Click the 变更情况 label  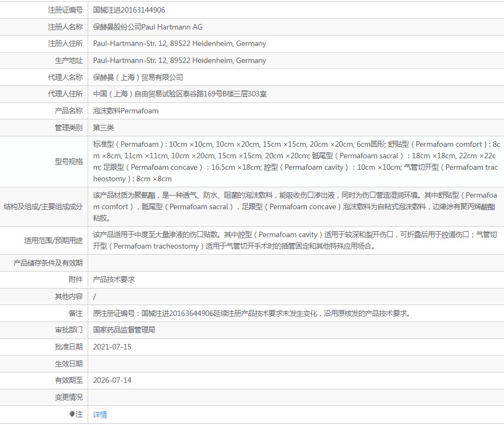[x=69, y=397]
